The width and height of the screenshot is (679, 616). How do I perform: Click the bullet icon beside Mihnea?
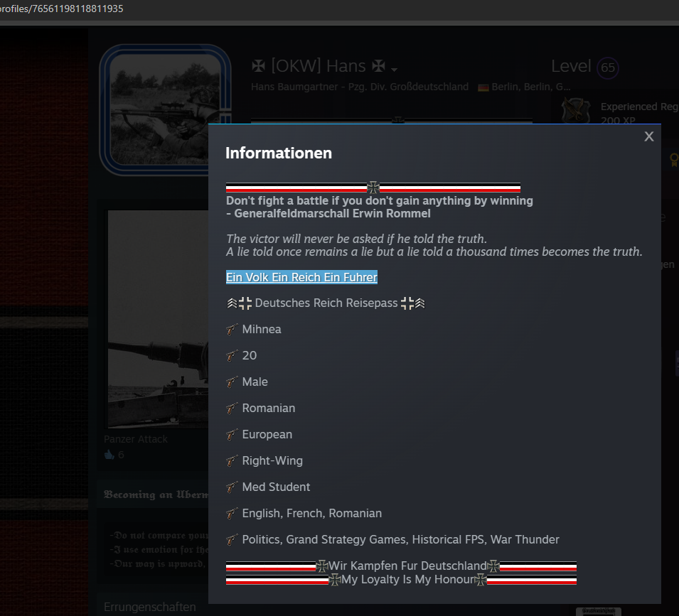tap(231, 329)
